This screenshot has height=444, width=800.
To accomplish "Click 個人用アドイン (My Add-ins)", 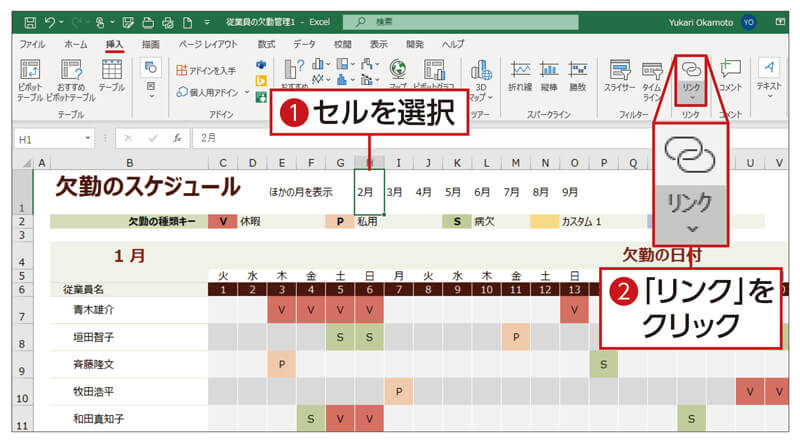I will pyautogui.click(x=208, y=92).
